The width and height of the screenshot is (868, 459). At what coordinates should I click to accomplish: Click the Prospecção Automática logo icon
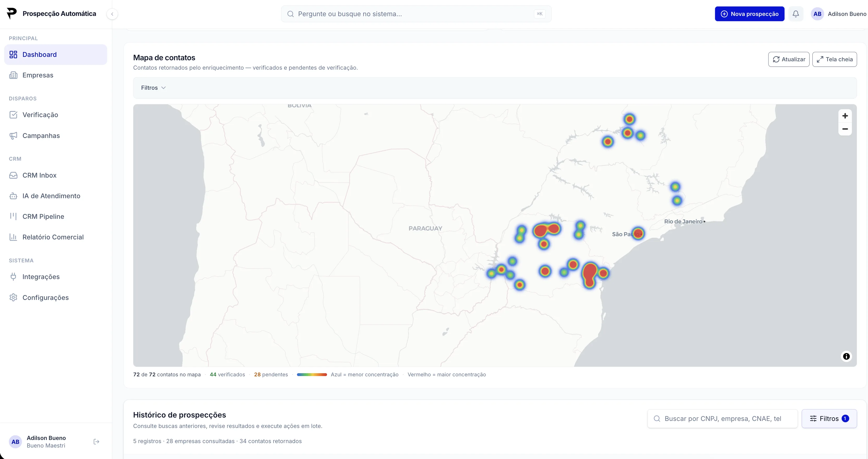pos(12,14)
